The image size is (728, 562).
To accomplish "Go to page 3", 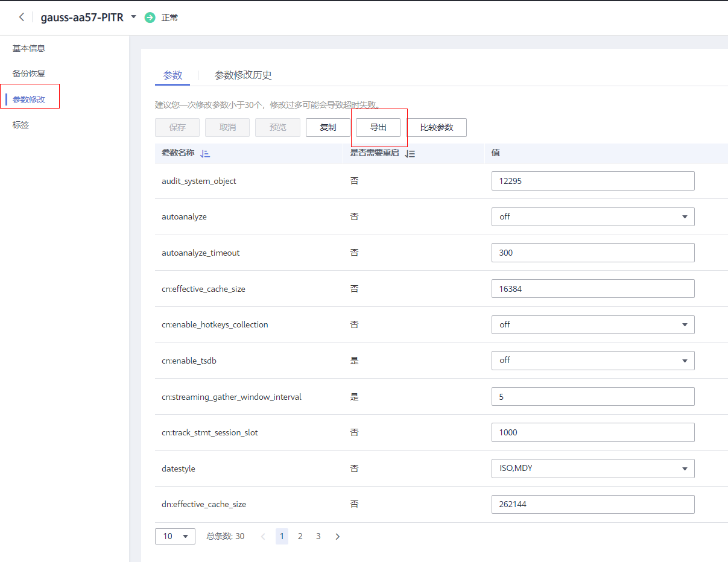I will (x=318, y=536).
